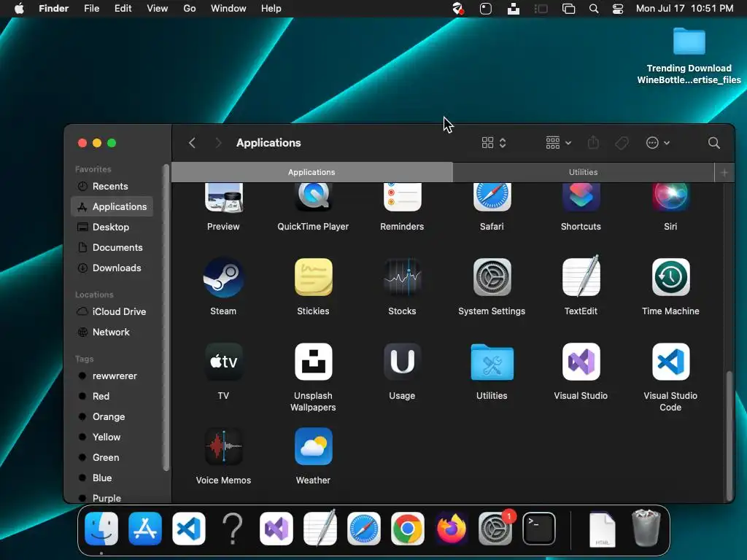Select Visual Studio Code app icon in Finder
This screenshot has width=747, height=560.
[670, 362]
